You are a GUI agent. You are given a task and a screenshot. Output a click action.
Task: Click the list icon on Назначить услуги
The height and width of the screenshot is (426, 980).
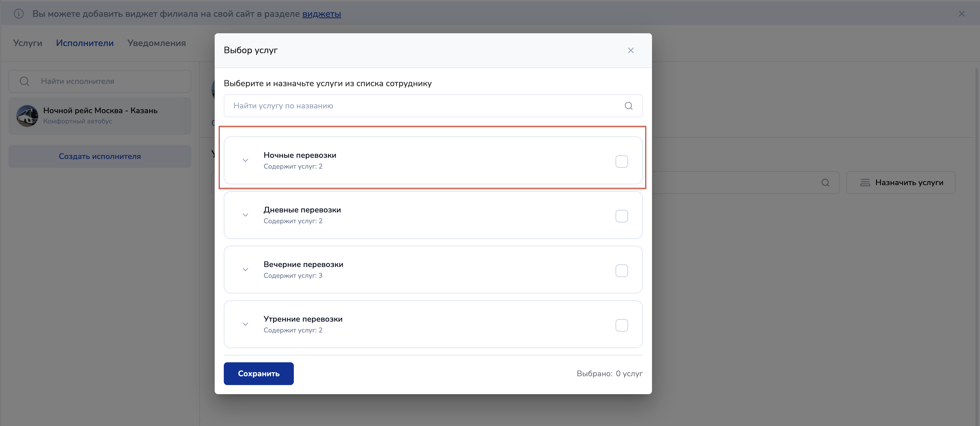tap(865, 183)
